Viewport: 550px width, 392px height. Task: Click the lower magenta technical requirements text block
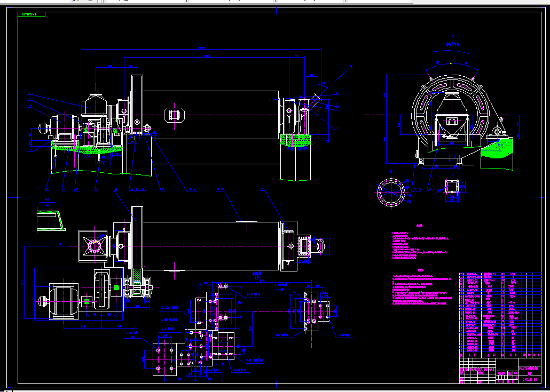tap(422, 290)
